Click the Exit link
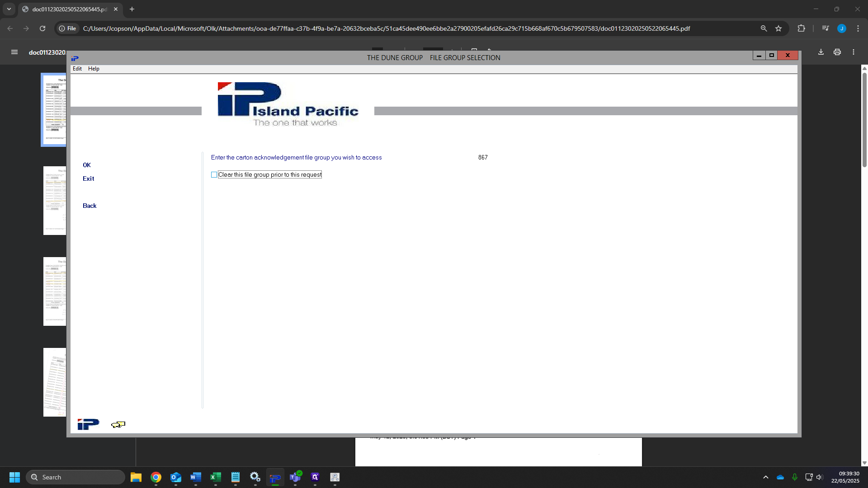868x488 pixels. 88,179
